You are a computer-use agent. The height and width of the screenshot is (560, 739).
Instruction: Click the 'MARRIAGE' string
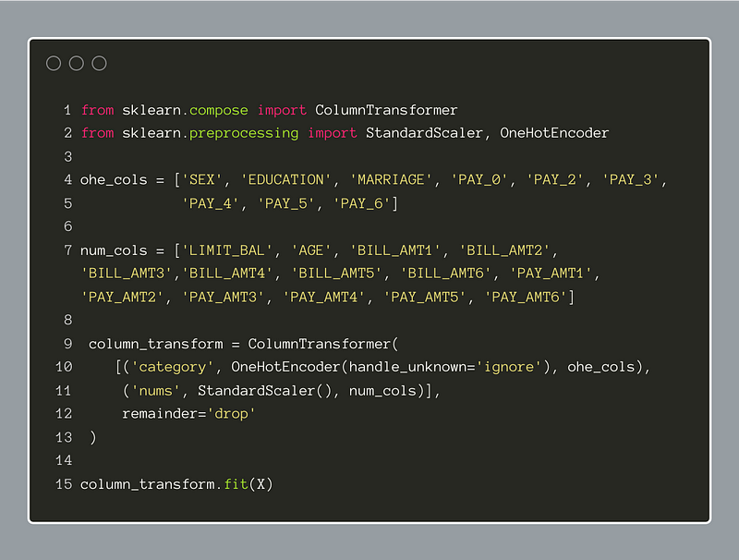point(391,180)
